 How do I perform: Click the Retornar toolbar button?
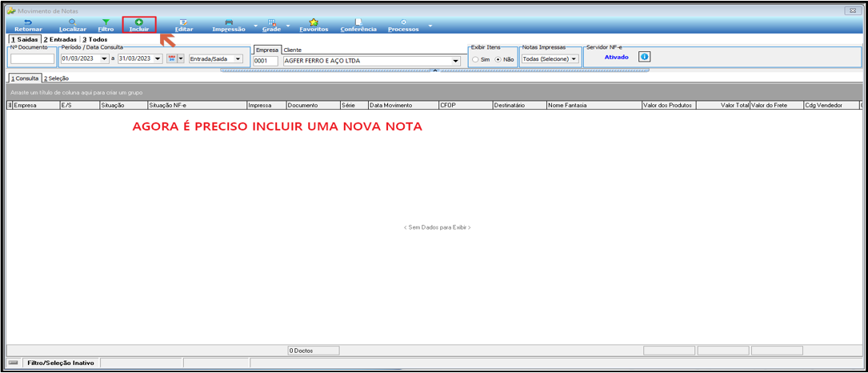point(28,25)
